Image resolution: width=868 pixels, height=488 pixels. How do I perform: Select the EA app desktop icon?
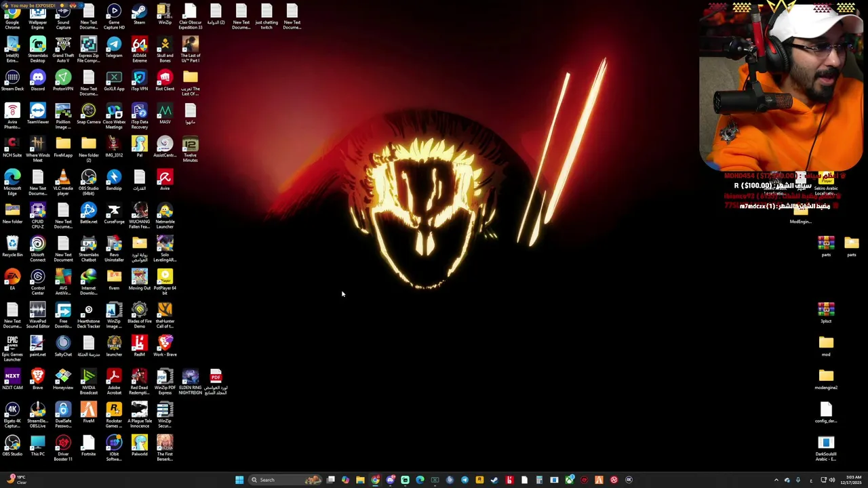tap(12, 280)
